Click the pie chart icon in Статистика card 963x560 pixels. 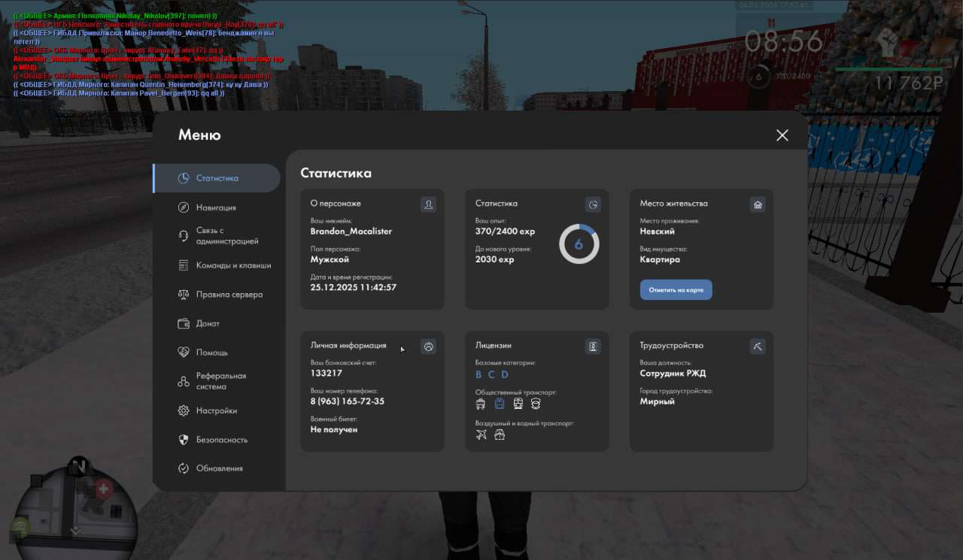pos(593,204)
